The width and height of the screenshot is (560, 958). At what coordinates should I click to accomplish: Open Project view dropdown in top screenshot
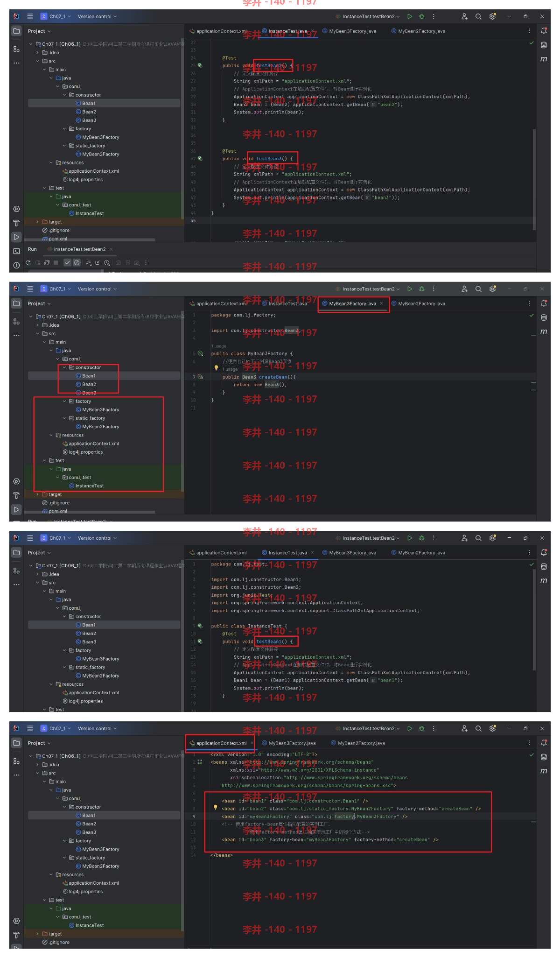(39, 31)
